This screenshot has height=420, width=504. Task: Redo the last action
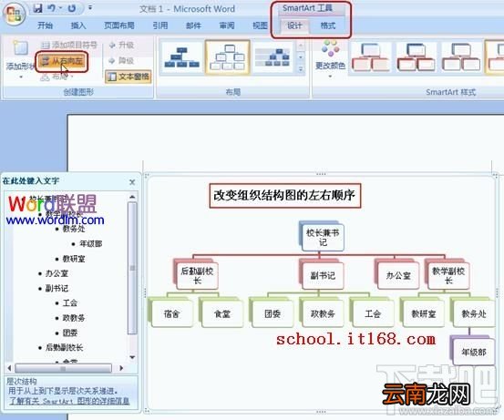(x=72, y=8)
